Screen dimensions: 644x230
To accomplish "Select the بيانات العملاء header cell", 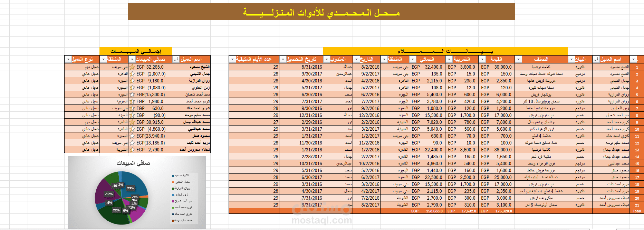I will [x=445, y=51].
